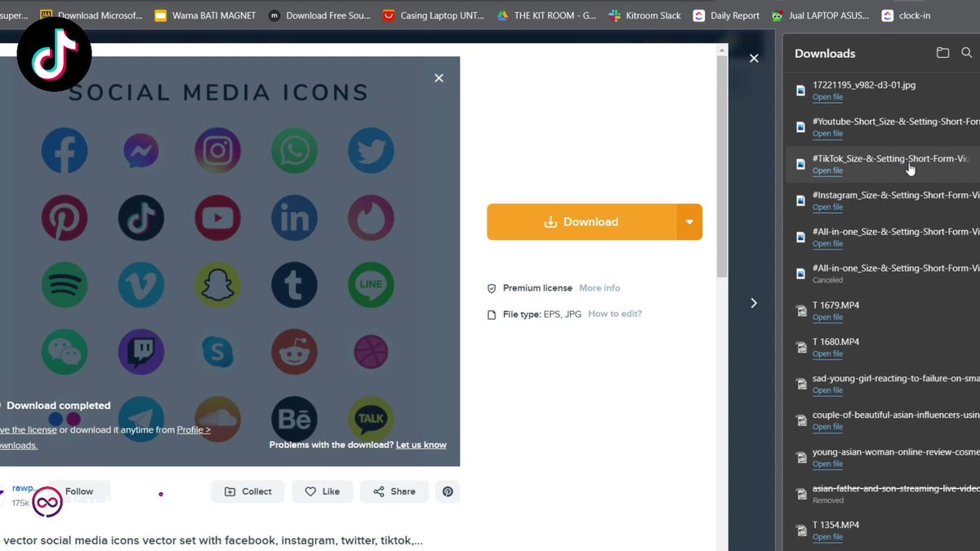This screenshot has height=551, width=980.
Task: Open the How to edit? link
Action: (x=615, y=313)
